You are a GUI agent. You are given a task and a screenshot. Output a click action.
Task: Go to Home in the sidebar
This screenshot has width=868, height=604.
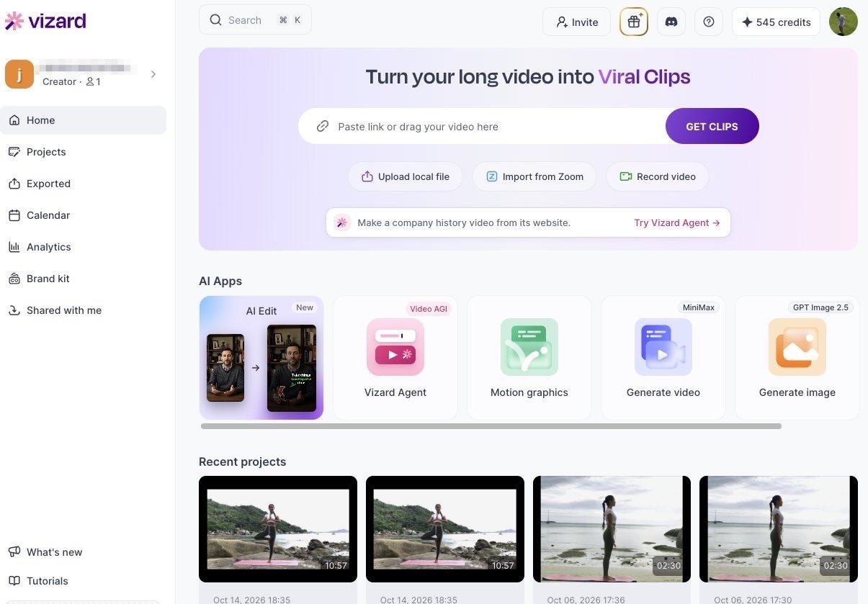(83, 120)
